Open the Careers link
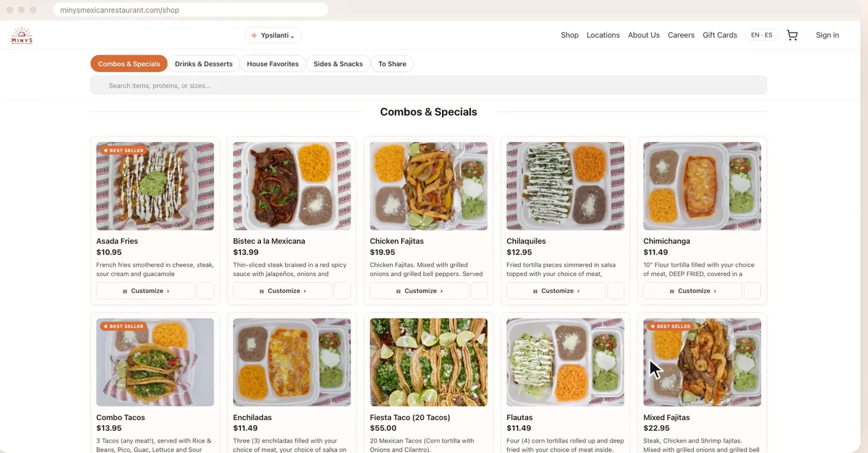The width and height of the screenshot is (868, 453). coord(681,35)
